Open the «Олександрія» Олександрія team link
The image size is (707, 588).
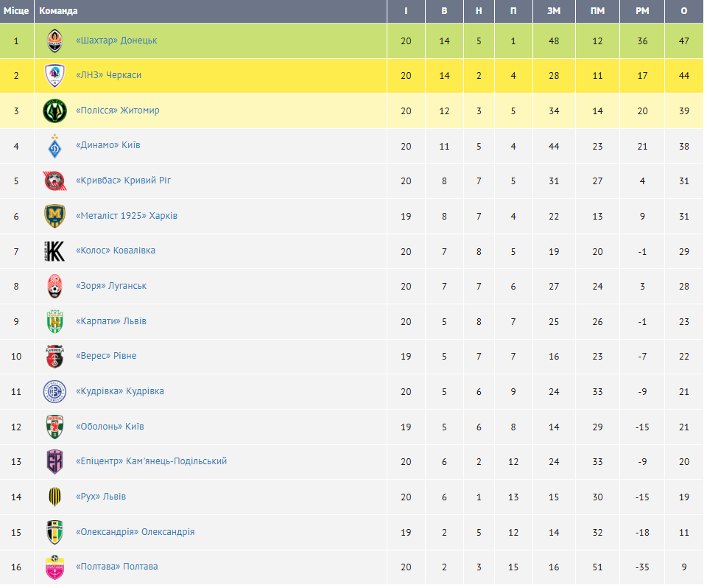(135, 532)
